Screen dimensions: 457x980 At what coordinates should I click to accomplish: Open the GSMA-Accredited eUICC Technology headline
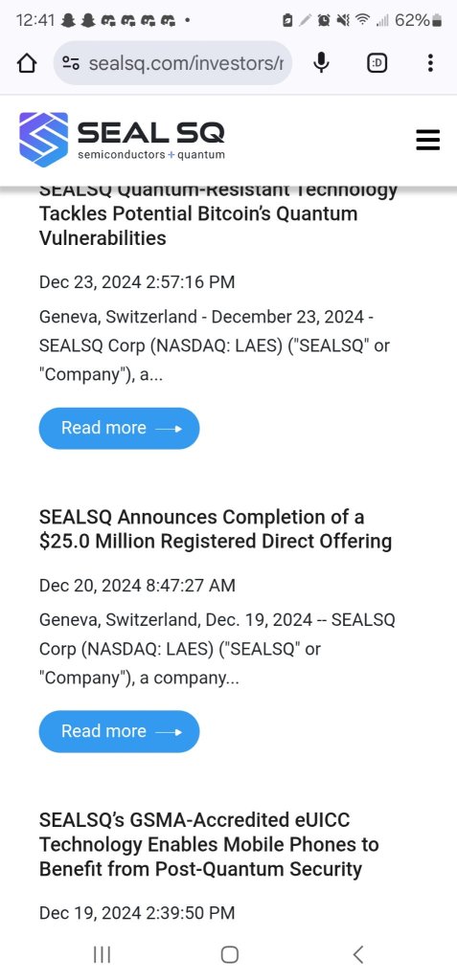point(209,844)
